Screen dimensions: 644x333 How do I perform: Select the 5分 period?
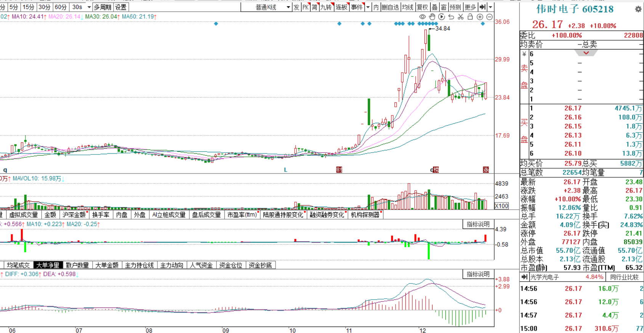click(x=14, y=7)
